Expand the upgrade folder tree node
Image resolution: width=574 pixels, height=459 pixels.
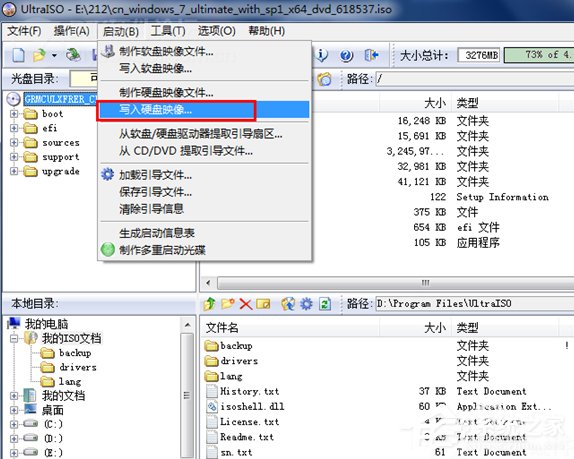(14, 171)
